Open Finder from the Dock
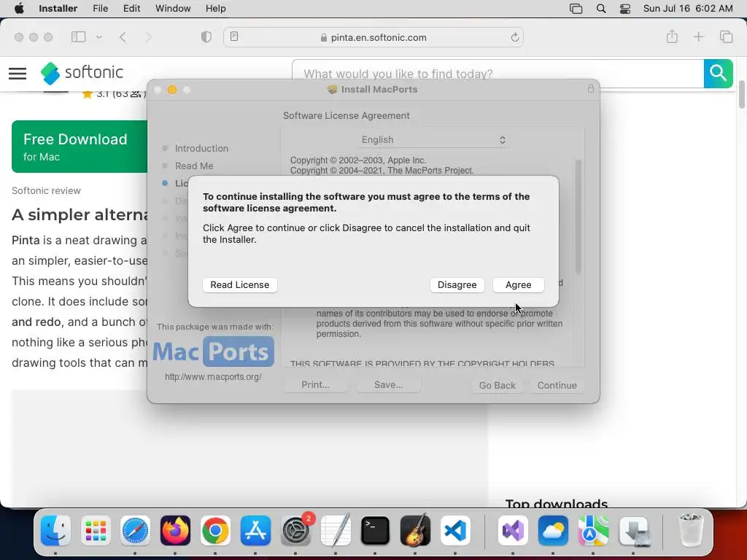This screenshot has height=560, width=747. point(55,530)
